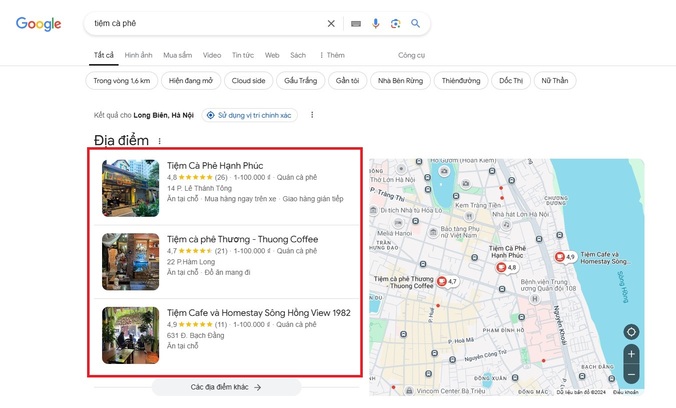Viewport: 676px width, 408px height.
Task: Select the 'Nữ Thần' chip
Action: [x=555, y=81]
